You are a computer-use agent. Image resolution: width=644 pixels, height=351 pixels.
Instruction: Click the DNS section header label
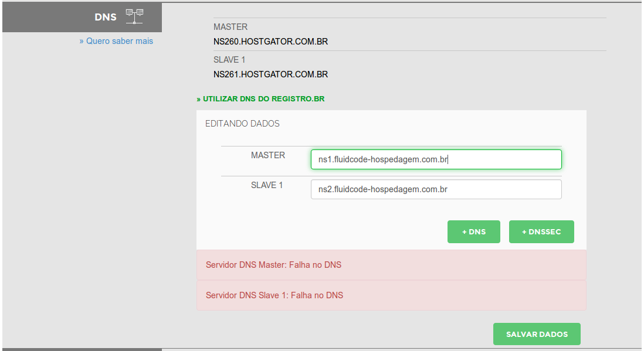(106, 17)
